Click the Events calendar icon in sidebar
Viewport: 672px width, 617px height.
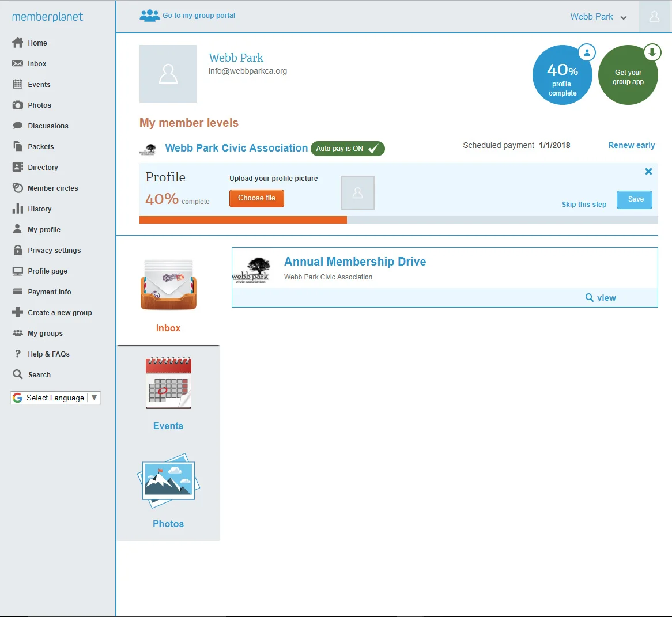(x=17, y=84)
